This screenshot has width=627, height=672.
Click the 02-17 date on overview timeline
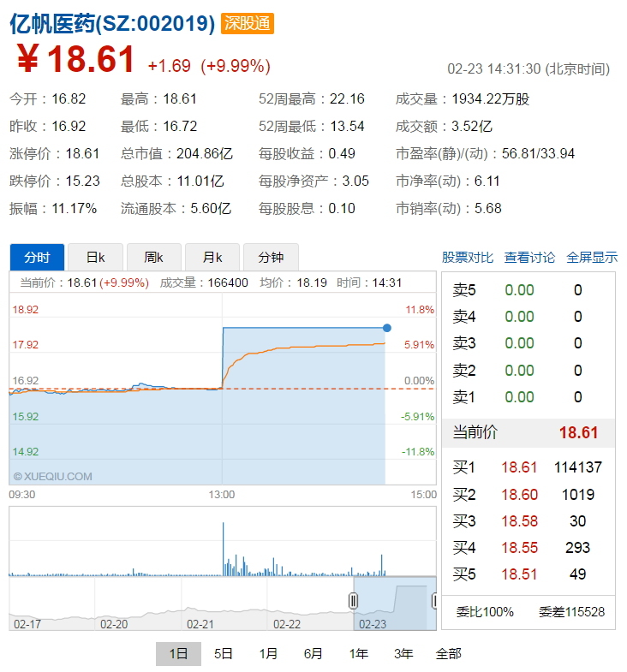[27, 624]
